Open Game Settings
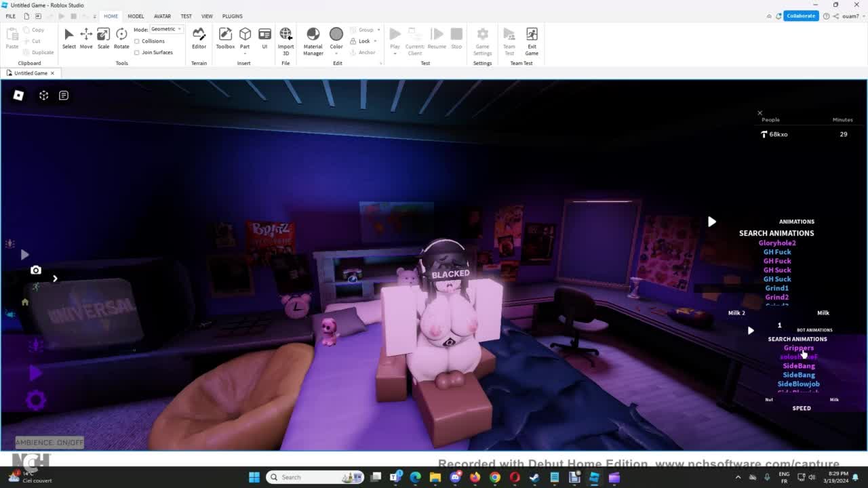 pyautogui.click(x=482, y=39)
